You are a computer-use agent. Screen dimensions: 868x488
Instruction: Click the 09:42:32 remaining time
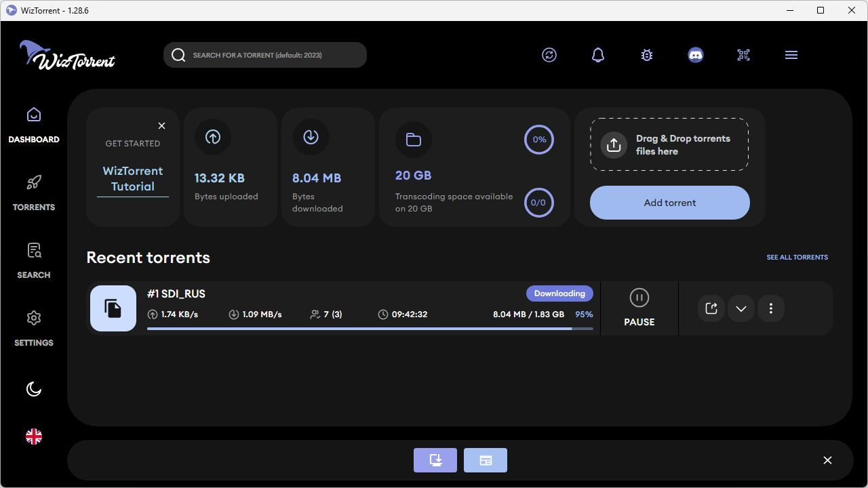point(403,314)
